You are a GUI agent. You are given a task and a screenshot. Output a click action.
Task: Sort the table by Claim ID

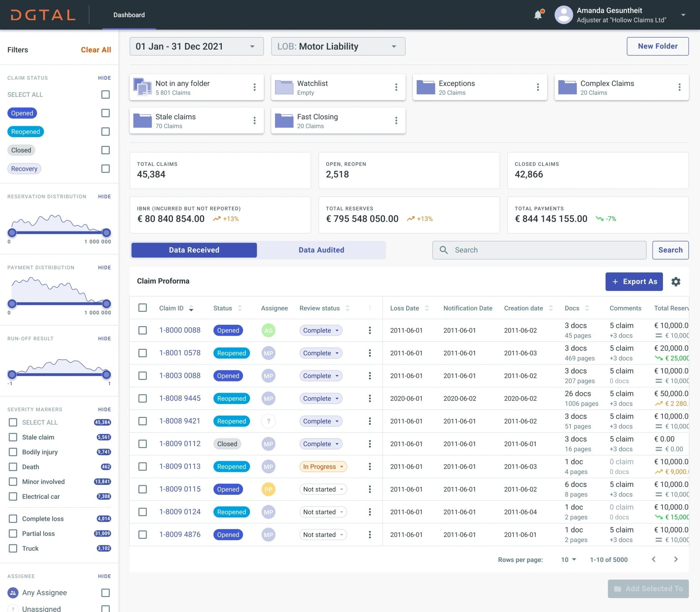click(191, 309)
